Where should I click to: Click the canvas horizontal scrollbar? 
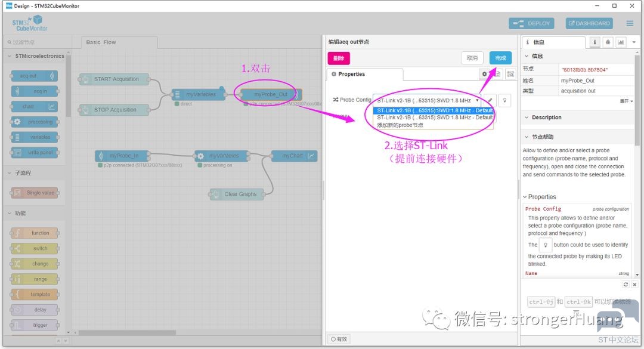point(128,332)
